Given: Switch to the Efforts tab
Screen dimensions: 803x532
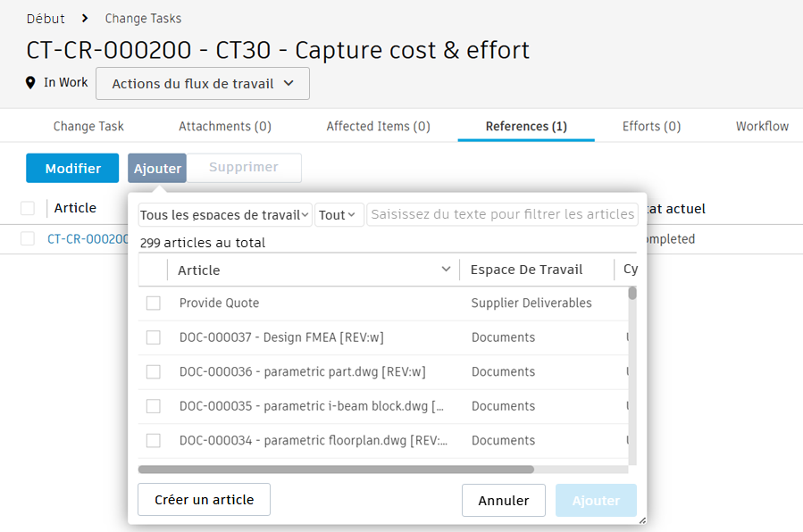Looking at the screenshot, I should pos(651,126).
